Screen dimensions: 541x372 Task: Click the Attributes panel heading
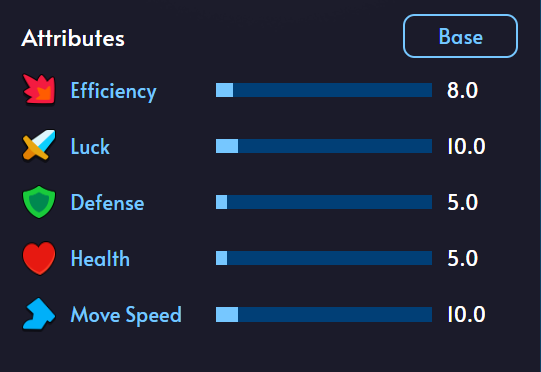pyautogui.click(x=73, y=38)
